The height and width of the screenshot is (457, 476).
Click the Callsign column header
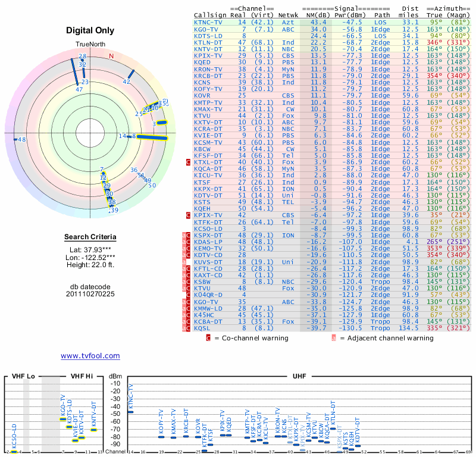click(x=210, y=15)
